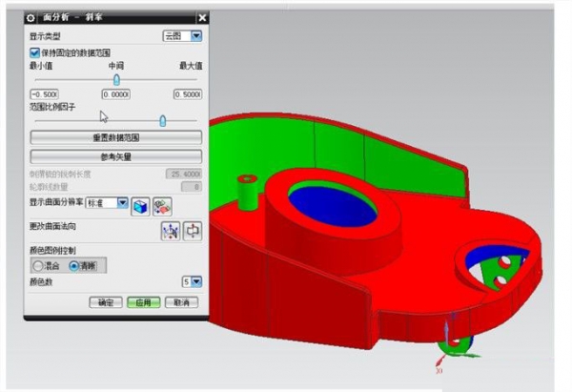Screen dimensions: 572x392
Task: Click the 确定 button
Action: coord(106,302)
